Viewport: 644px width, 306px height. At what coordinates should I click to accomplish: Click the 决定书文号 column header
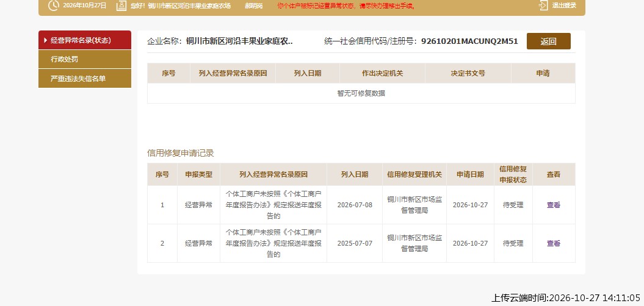468,73
